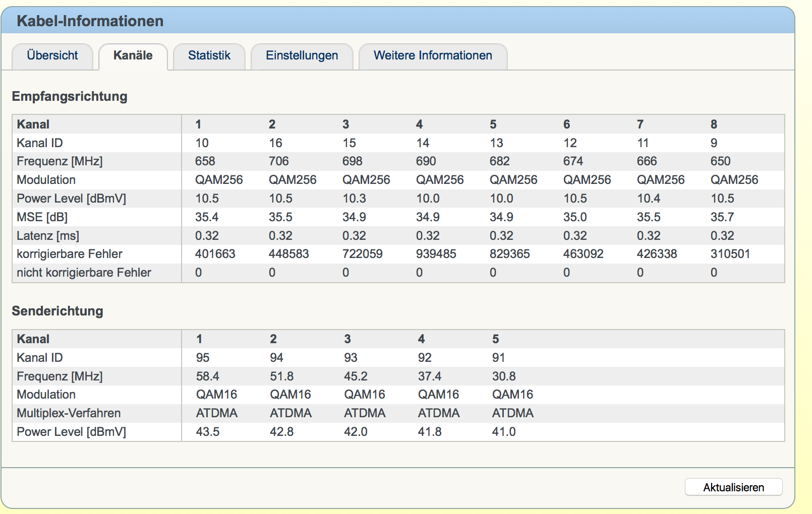Select upstream power level 41.0
812x514 pixels.
tap(503, 432)
